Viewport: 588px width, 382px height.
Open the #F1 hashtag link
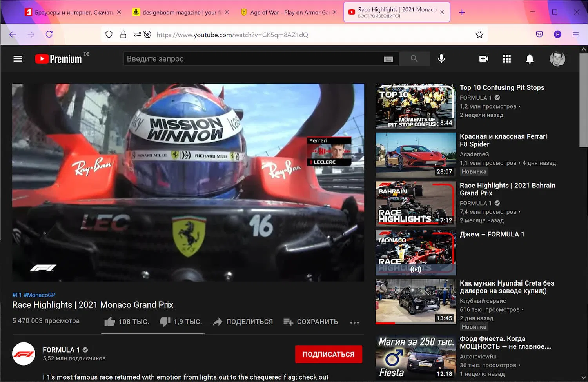pyautogui.click(x=17, y=295)
